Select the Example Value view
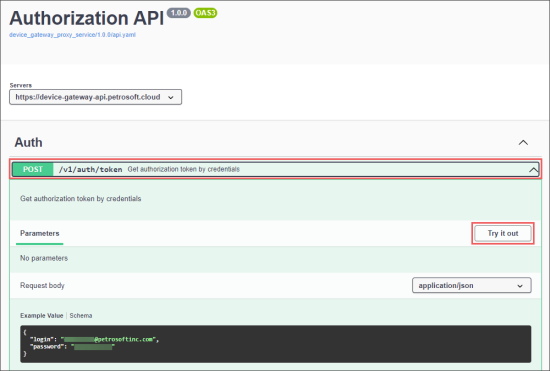Screen dimensions: 550x371 point(41,316)
